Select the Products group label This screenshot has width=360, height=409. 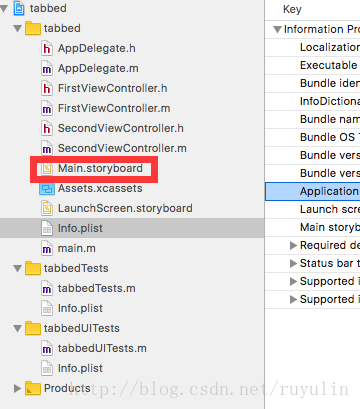click(x=67, y=388)
